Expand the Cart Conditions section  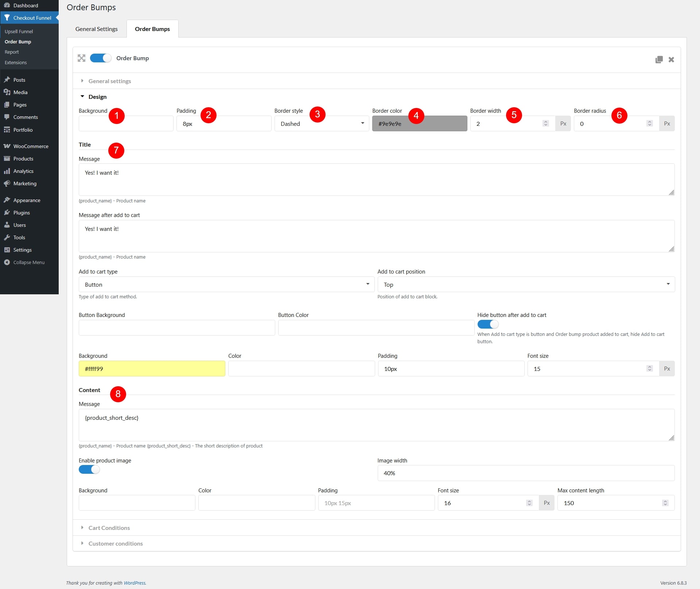coord(109,528)
